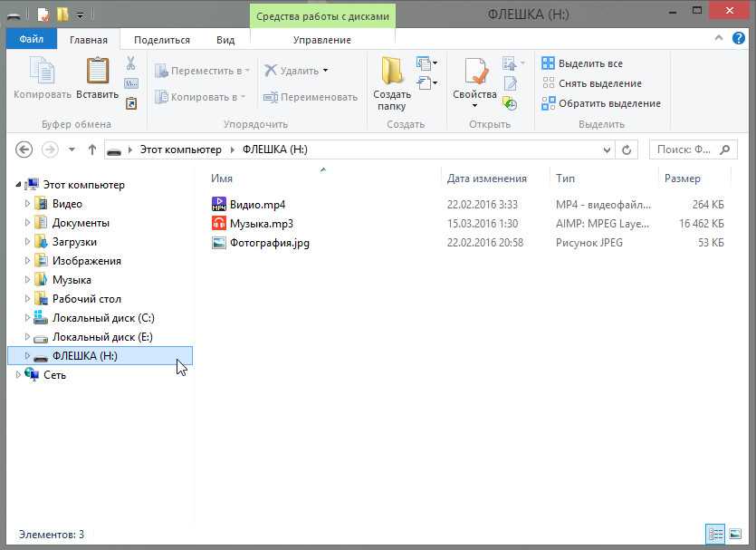Switch to the Large thumbnails view icon
The image size is (756, 550).
(x=735, y=534)
